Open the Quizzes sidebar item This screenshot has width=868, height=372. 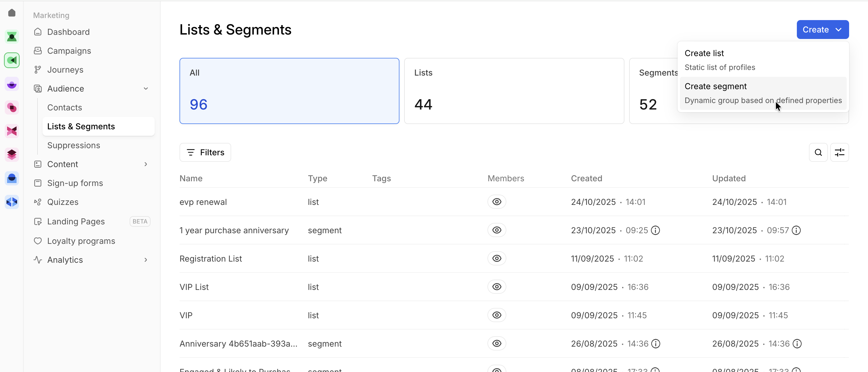pyautogui.click(x=63, y=202)
